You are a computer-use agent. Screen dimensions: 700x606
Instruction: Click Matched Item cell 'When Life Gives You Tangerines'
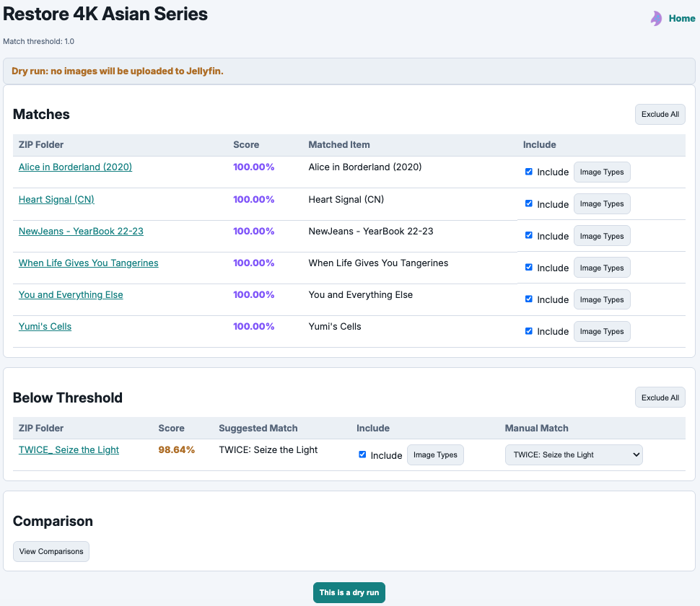tap(378, 263)
